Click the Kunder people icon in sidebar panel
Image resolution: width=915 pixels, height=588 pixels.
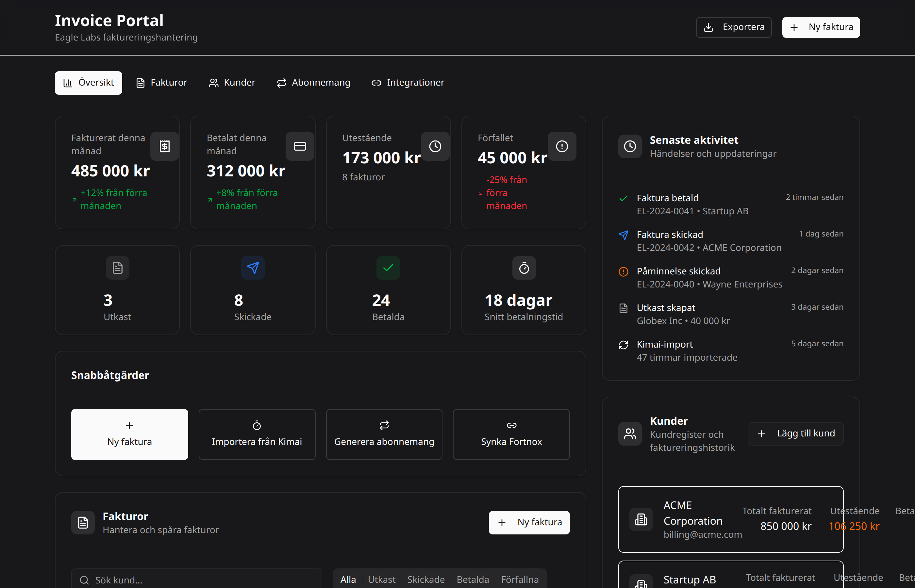point(630,434)
